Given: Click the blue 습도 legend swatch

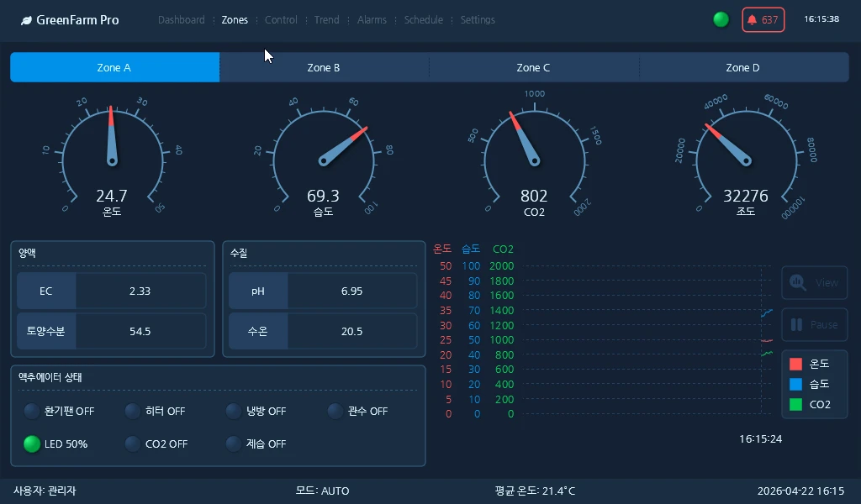Looking at the screenshot, I should pyautogui.click(x=795, y=384).
